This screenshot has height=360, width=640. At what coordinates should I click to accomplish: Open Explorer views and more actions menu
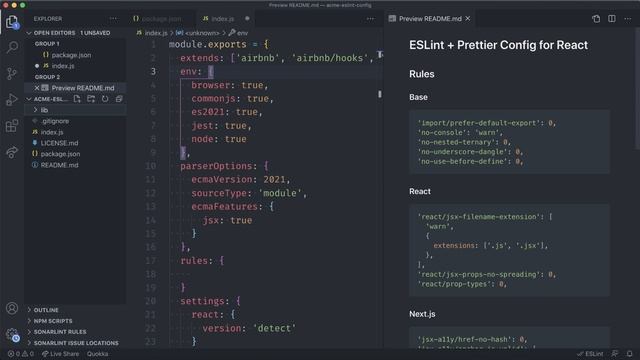[x=113, y=19]
